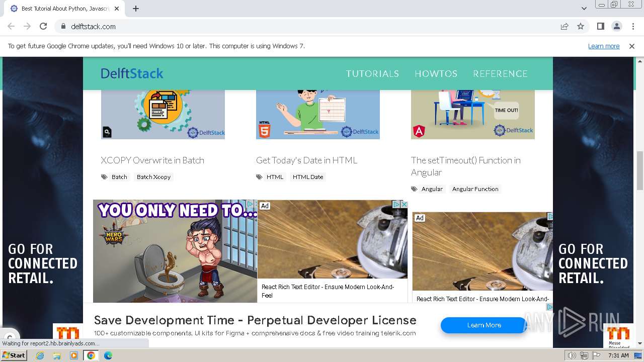
Task: Open Get Today's Date in HTML title
Action: (x=306, y=160)
